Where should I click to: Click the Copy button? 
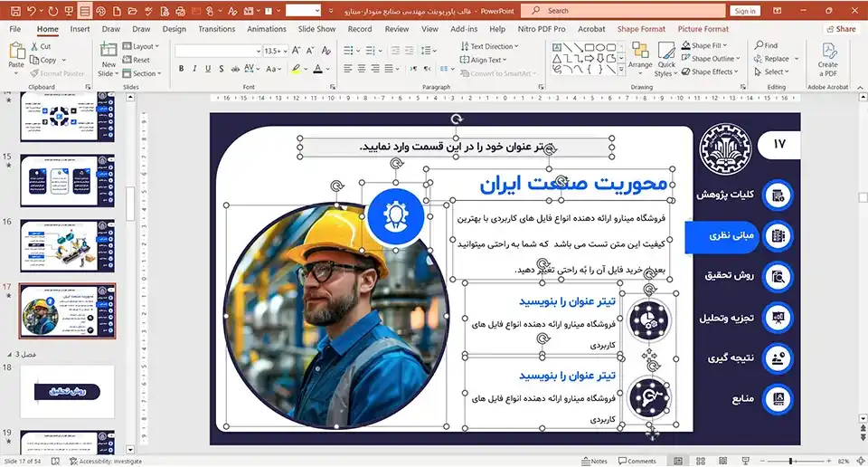point(43,60)
